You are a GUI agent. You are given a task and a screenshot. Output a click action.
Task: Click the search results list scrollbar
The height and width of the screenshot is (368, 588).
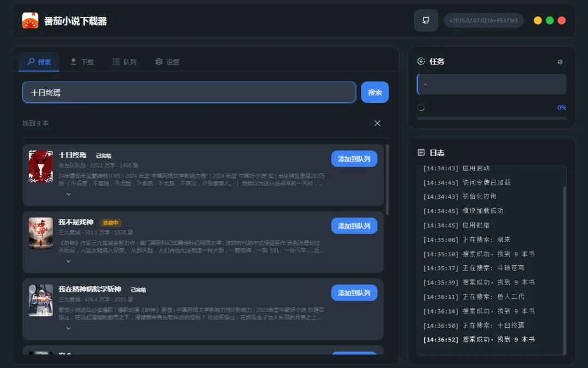click(387, 179)
